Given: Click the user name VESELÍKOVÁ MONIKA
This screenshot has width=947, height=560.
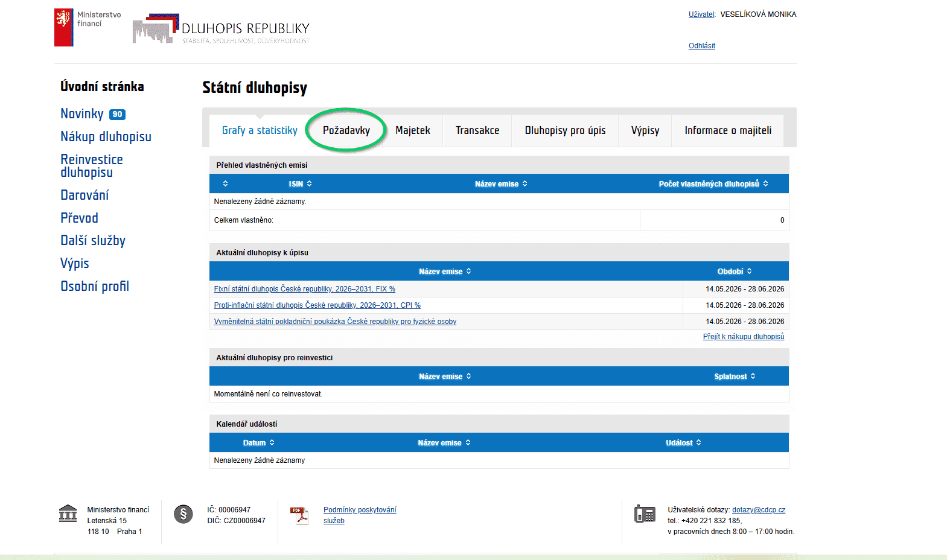Looking at the screenshot, I should coord(758,14).
